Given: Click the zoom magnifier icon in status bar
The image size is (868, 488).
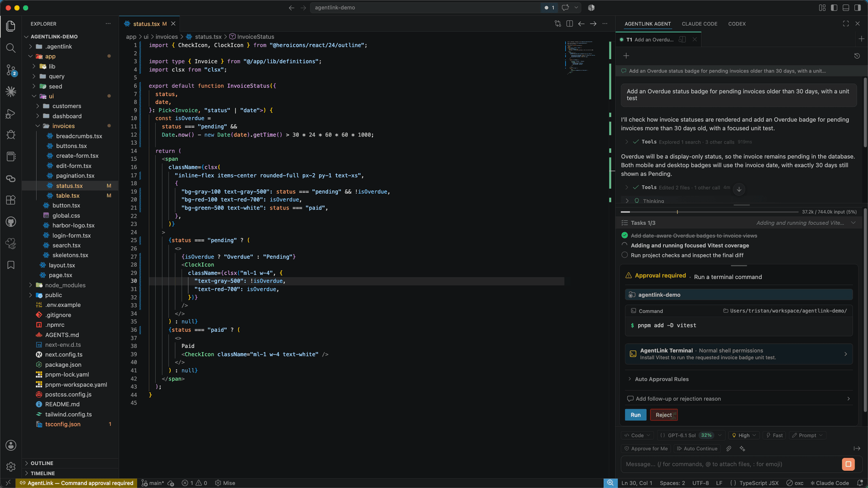Looking at the screenshot, I should [x=611, y=483].
